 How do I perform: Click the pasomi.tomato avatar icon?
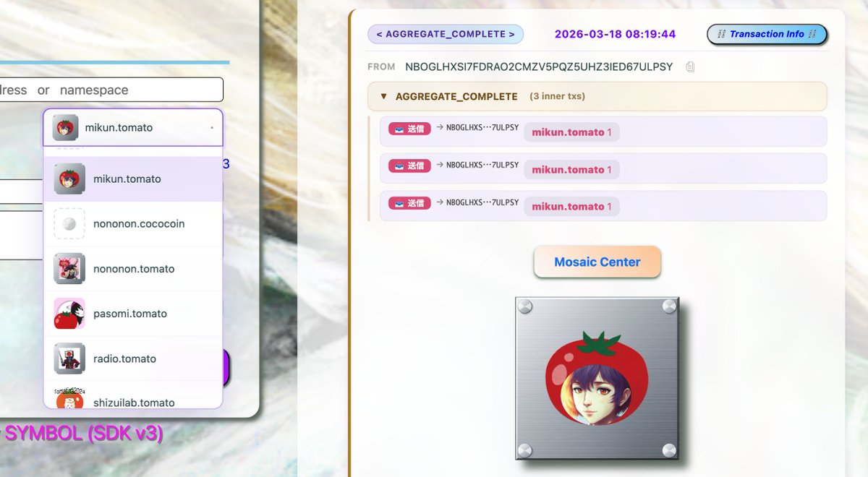[69, 314]
